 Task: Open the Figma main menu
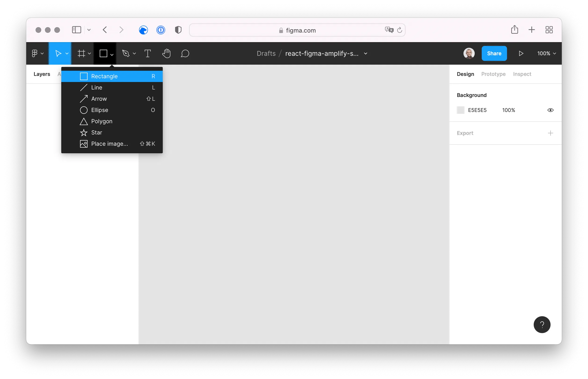tap(36, 53)
